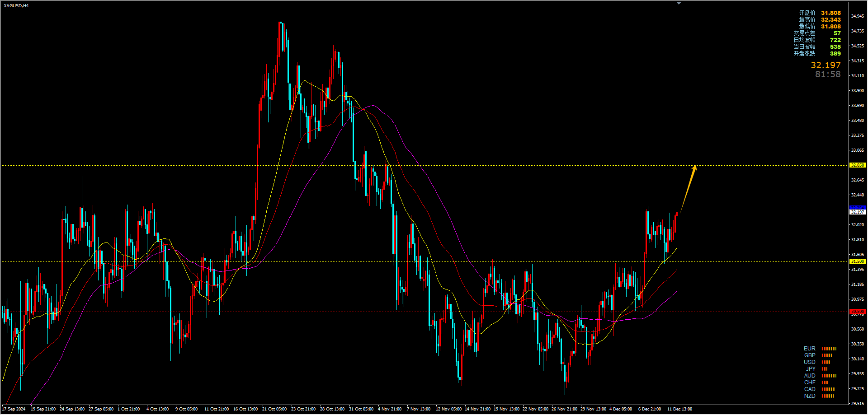Click the 交易点差 spread label

pos(804,33)
